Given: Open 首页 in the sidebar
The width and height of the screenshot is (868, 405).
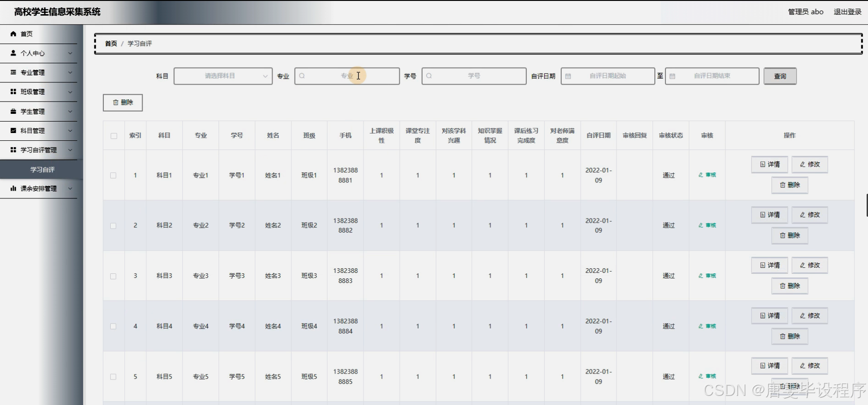Looking at the screenshot, I should (38, 34).
